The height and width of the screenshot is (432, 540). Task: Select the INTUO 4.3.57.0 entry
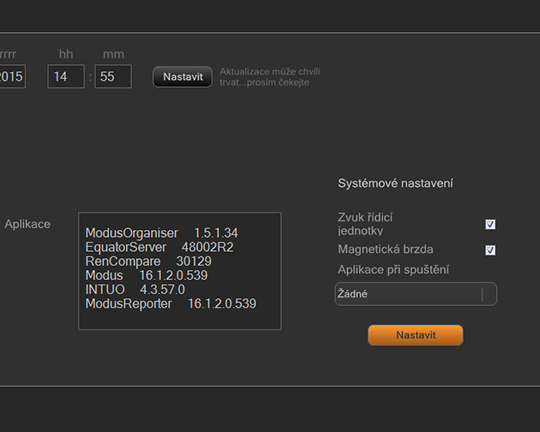tap(135, 290)
